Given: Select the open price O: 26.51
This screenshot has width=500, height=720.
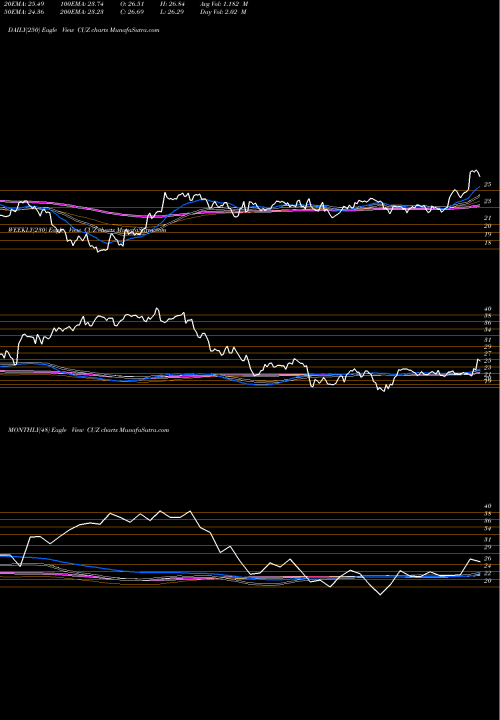Looking at the screenshot, I should point(134,4).
